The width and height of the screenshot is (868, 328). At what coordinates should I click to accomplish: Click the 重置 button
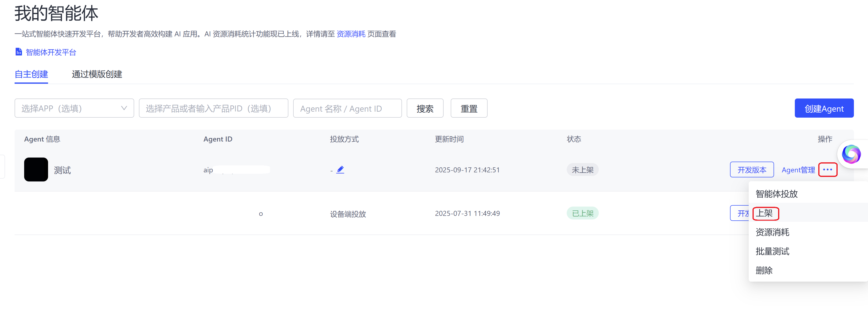[x=469, y=108]
